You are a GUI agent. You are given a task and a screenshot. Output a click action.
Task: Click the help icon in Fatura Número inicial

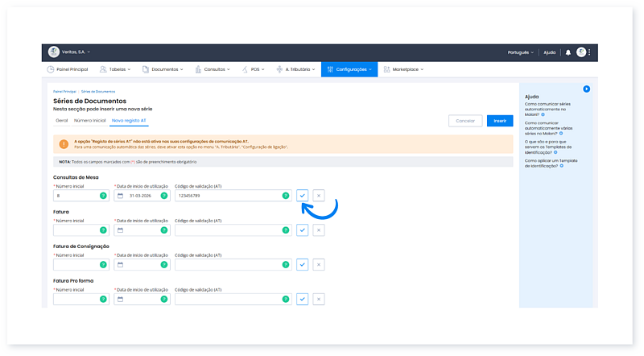[x=103, y=230]
